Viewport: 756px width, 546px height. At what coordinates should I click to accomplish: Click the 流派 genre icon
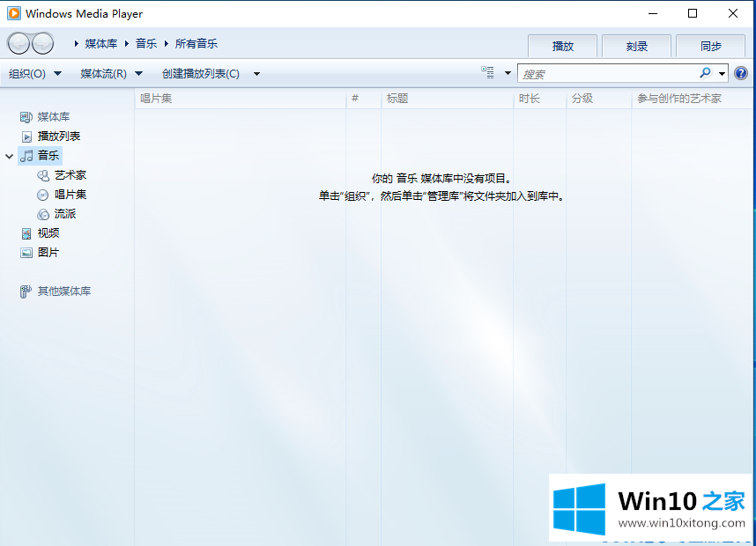[43, 214]
